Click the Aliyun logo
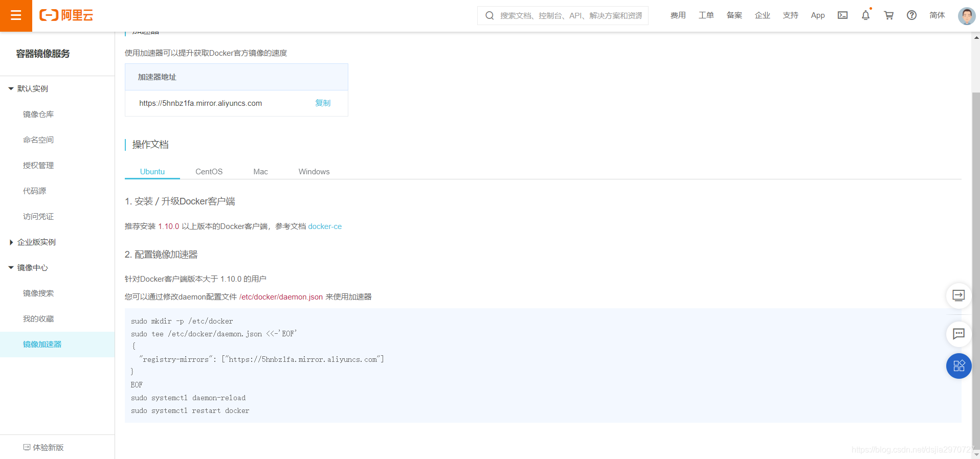Viewport: 980px width, 459px height. 66,15
